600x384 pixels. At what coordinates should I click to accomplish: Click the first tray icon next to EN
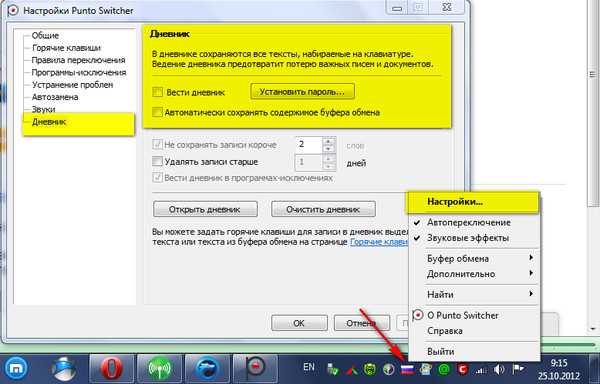tap(333, 369)
